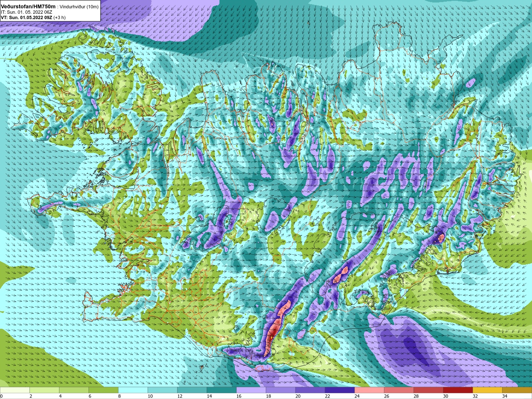Screen dimensions: 532x399
Task: Click the legend value 34
Action: coord(504,396)
